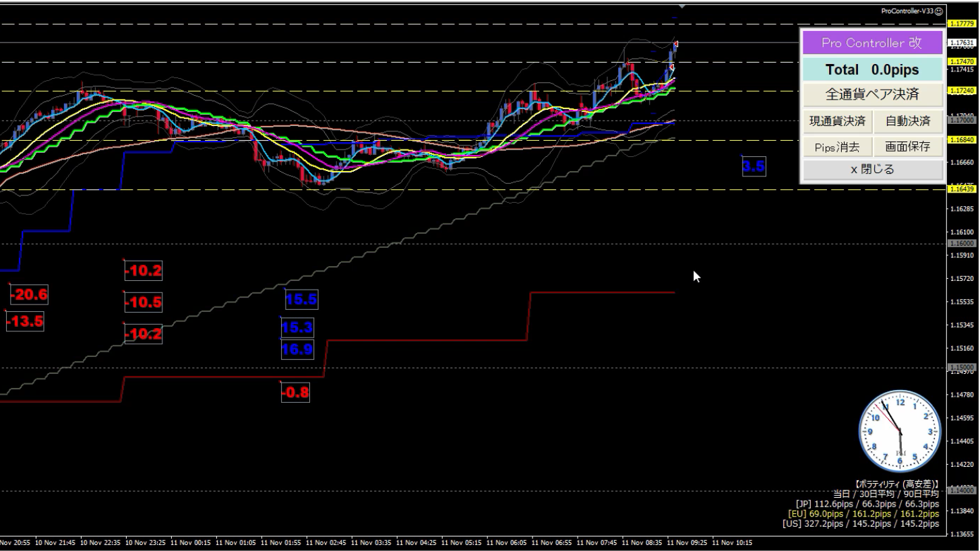Click the 11 Nov 05:15 time axis label
Image resolution: width=980 pixels, height=551 pixels.
[x=461, y=542]
